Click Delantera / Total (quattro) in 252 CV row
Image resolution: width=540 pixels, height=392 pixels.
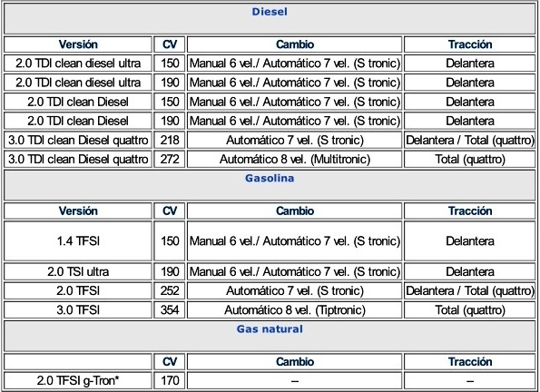click(x=470, y=290)
